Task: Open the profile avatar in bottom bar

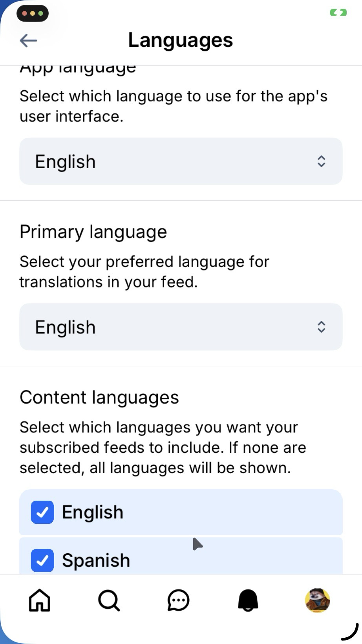Action: [317, 600]
